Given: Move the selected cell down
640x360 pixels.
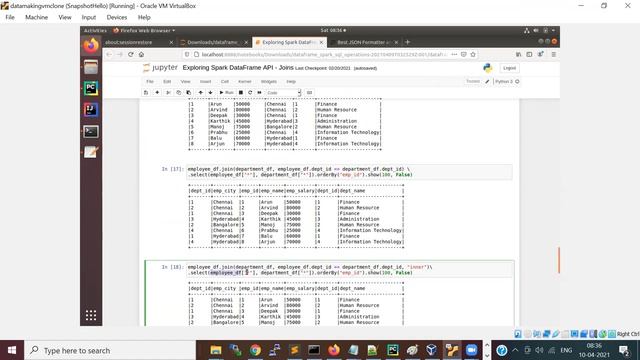Looking at the screenshot, I should pyautogui.click(x=210, y=93).
